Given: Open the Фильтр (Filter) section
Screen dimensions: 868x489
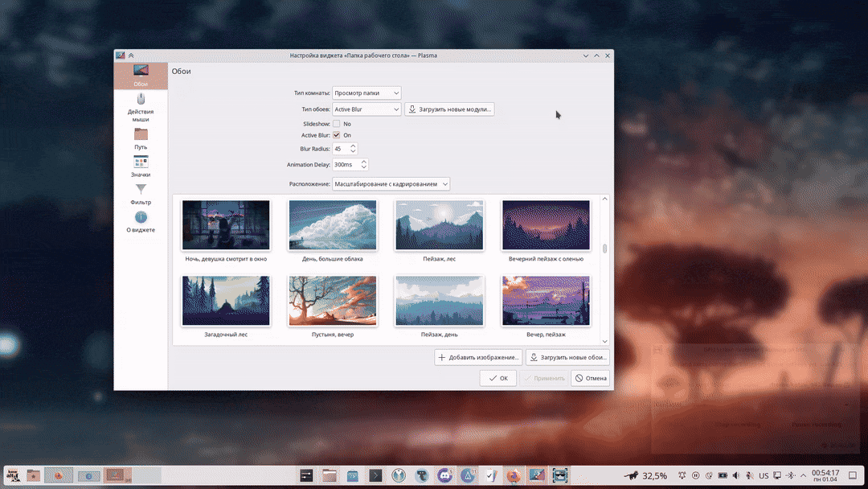Looking at the screenshot, I should pyautogui.click(x=141, y=194).
